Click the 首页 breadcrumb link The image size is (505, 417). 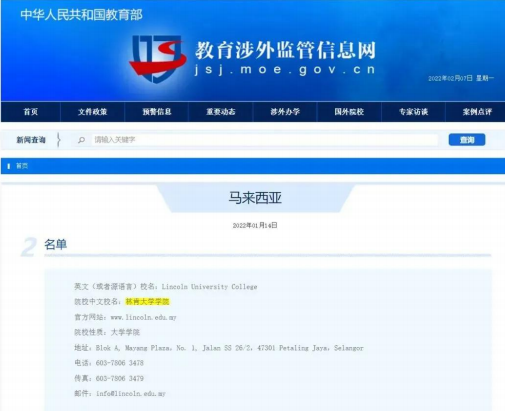coord(22,166)
